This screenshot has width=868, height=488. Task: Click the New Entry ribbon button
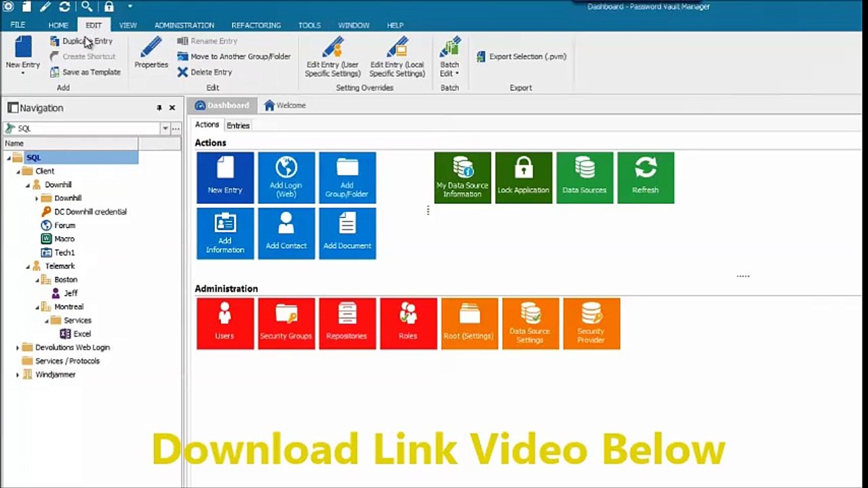(x=23, y=55)
